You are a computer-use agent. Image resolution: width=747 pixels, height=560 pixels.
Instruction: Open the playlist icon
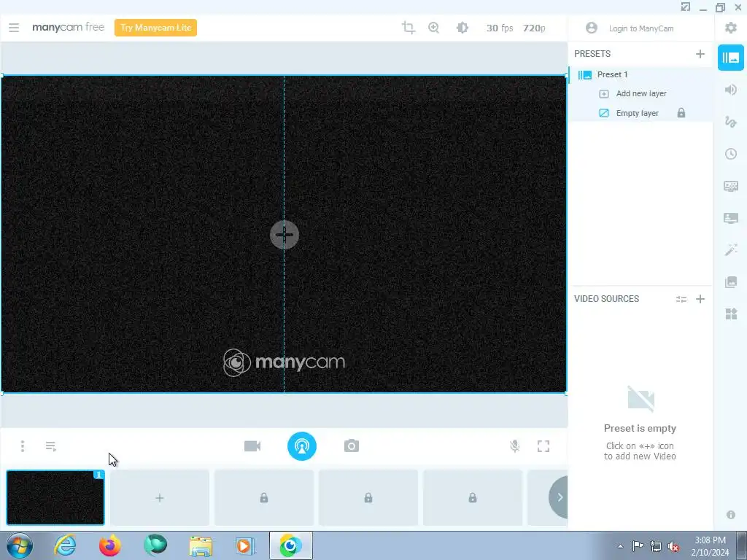[x=50, y=446]
